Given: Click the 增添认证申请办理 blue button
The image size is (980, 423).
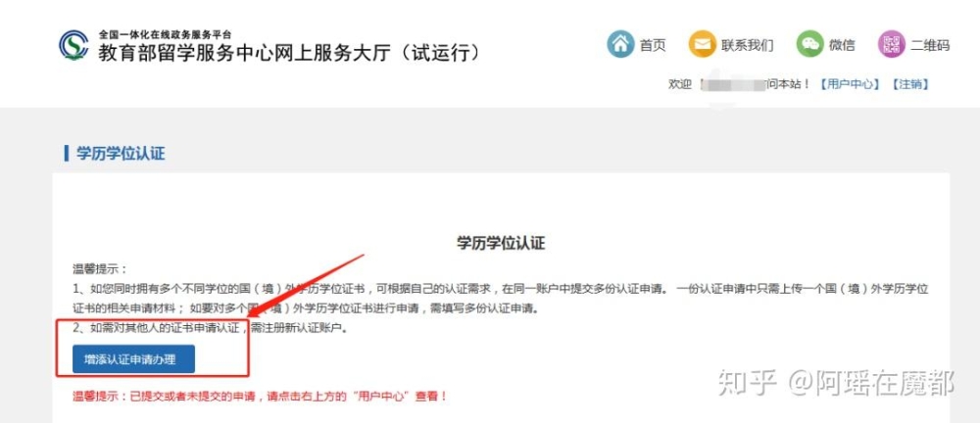Looking at the screenshot, I should (x=133, y=358).
